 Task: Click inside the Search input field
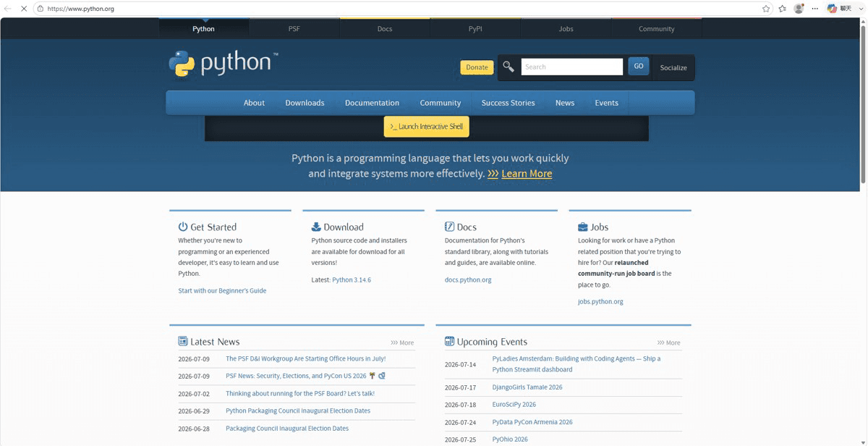[571, 67]
